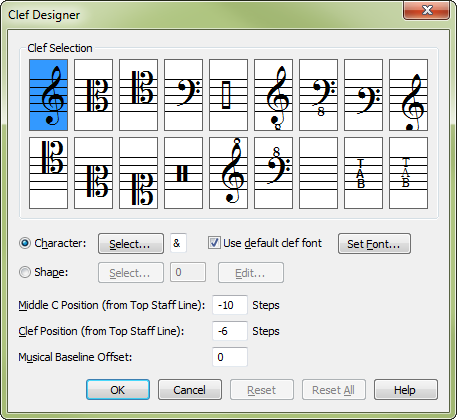The image size is (457, 420).
Task: Toggle Use default clef font checkbox
Action: click(x=214, y=243)
